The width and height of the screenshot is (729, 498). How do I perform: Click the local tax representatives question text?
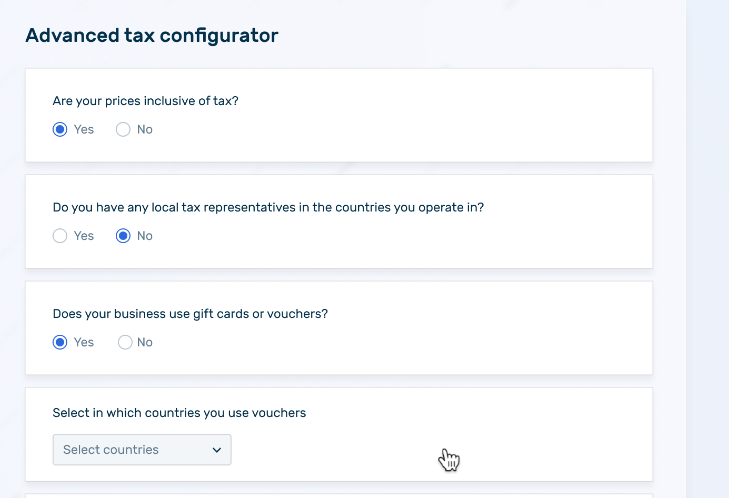point(275,208)
